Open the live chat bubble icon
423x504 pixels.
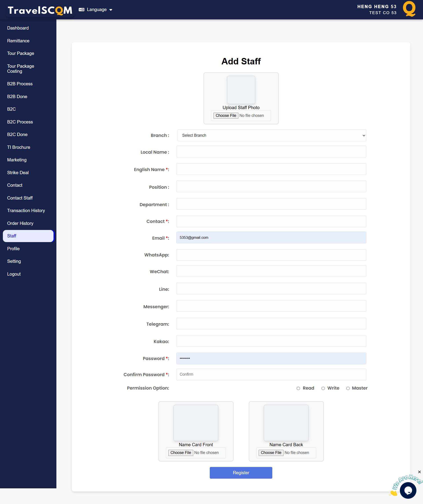[x=408, y=490]
